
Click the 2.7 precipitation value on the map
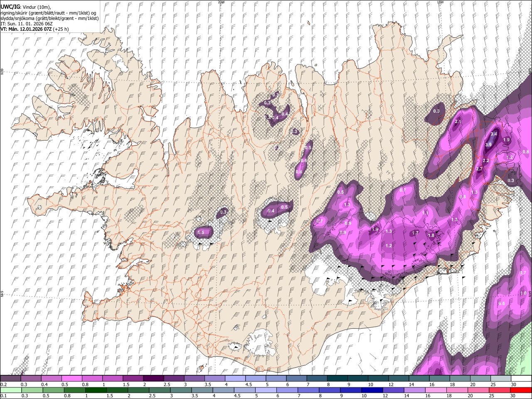[x=479, y=169]
